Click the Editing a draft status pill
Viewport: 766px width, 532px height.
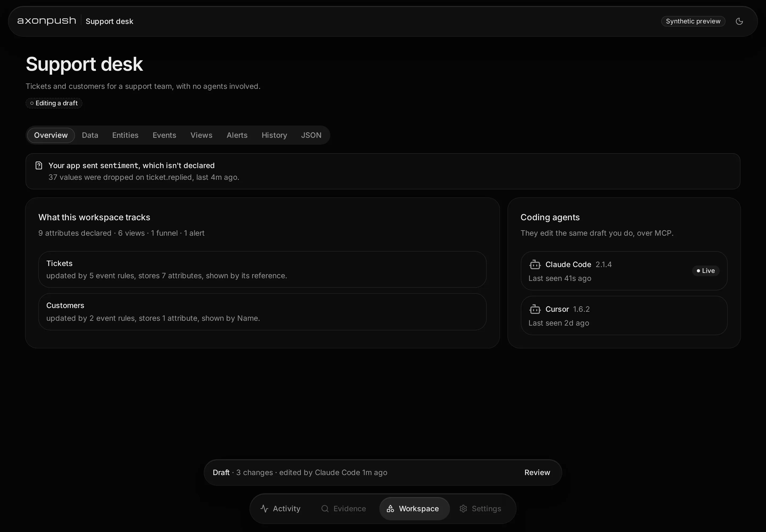pyautogui.click(x=54, y=103)
